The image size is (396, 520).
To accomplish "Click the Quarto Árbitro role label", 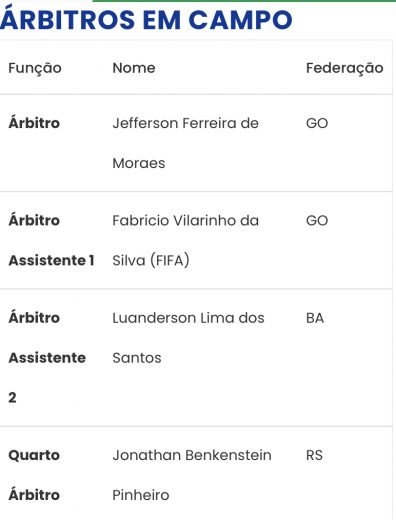I will point(34,475).
